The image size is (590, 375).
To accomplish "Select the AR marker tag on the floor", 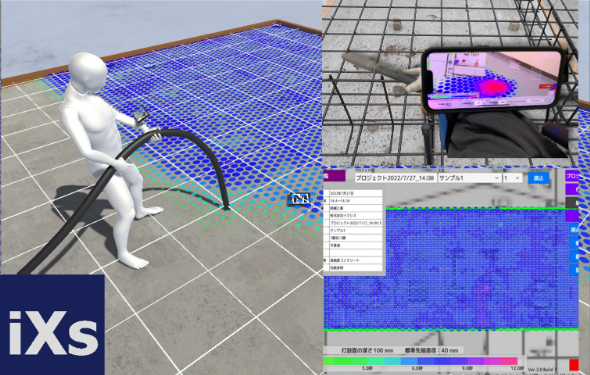I will click(299, 199).
